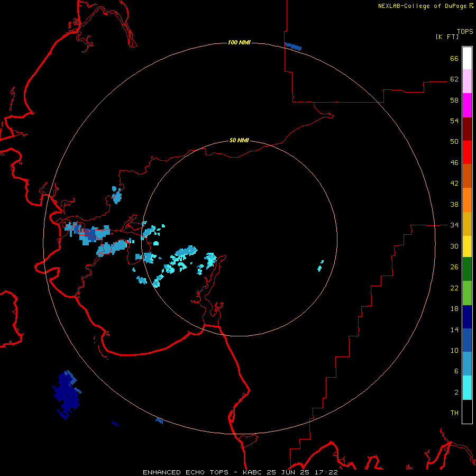Click the "TH" threshold label
The height and width of the screenshot is (476, 476).
454,413
